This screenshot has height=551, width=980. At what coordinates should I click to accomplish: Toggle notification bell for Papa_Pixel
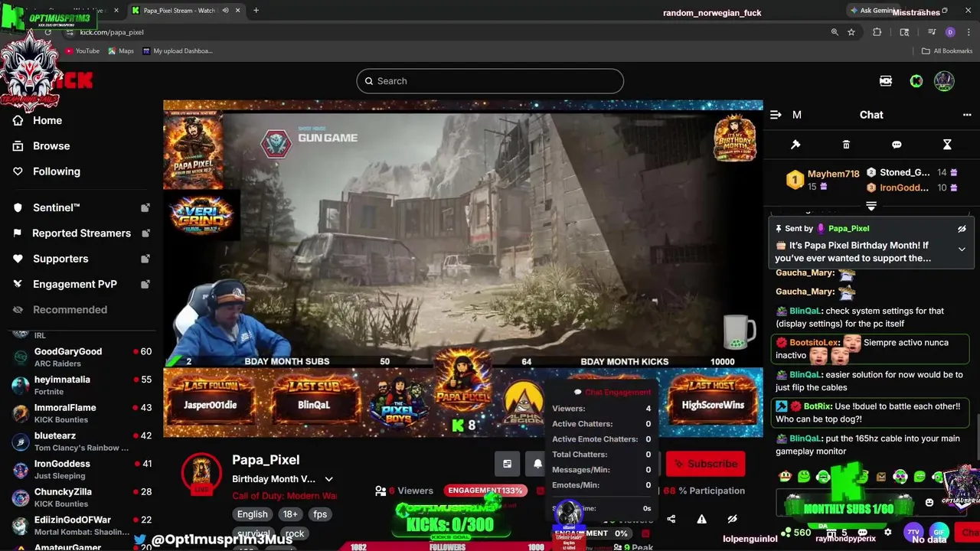coord(537,464)
